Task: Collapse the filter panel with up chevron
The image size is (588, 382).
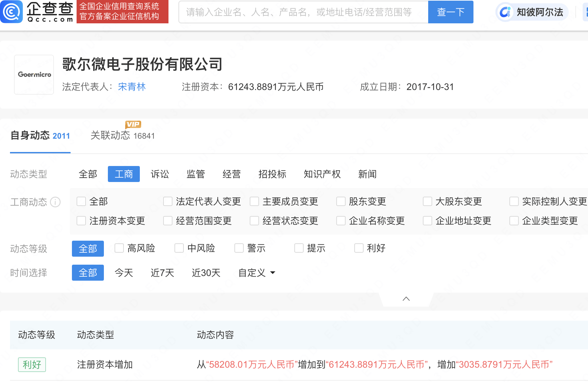Action: tap(406, 299)
